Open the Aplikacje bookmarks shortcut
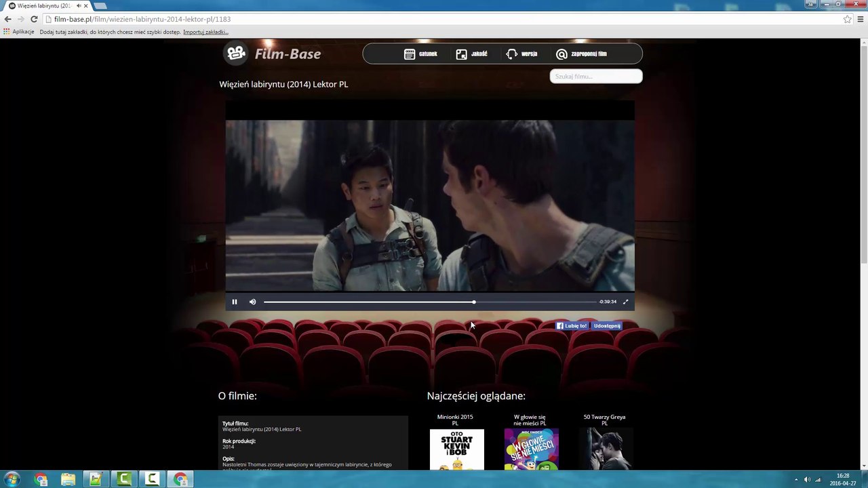The height and width of the screenshot is (488, 868). tap(19, 32)
